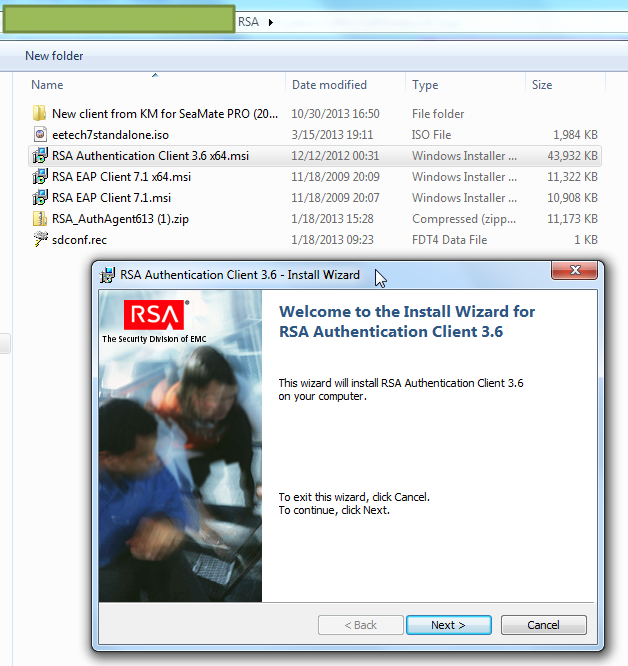Click the date 12/12/2012 00:31

point(335,155)
